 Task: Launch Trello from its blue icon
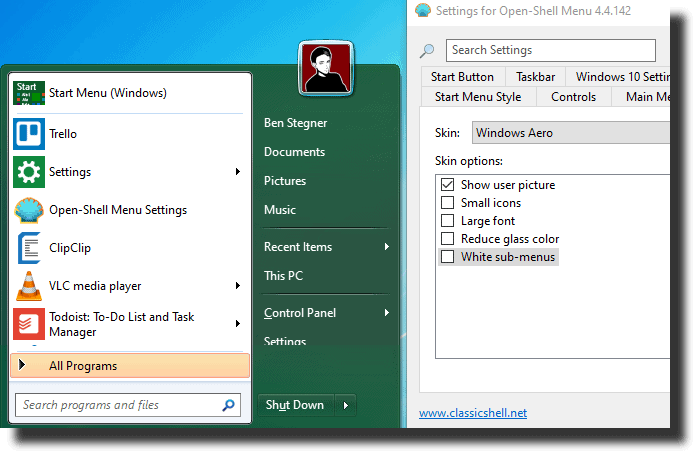29,134
